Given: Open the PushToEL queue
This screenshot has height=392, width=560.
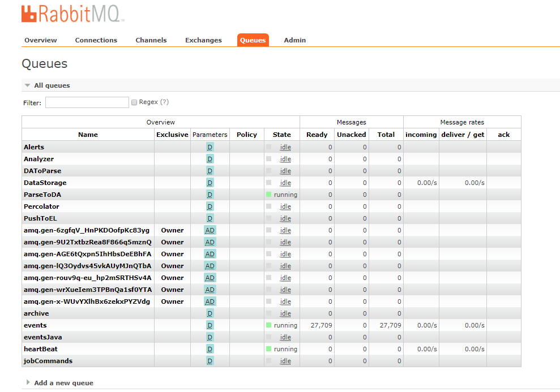Looking at the screenshot, I should click(x=40, y=218).
